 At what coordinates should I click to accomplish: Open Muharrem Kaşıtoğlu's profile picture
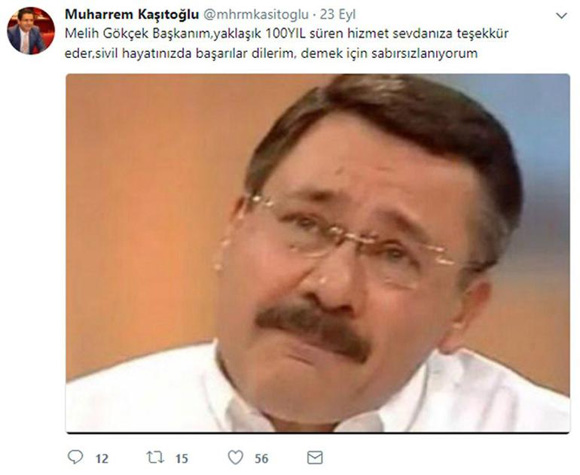coord(31,31)
